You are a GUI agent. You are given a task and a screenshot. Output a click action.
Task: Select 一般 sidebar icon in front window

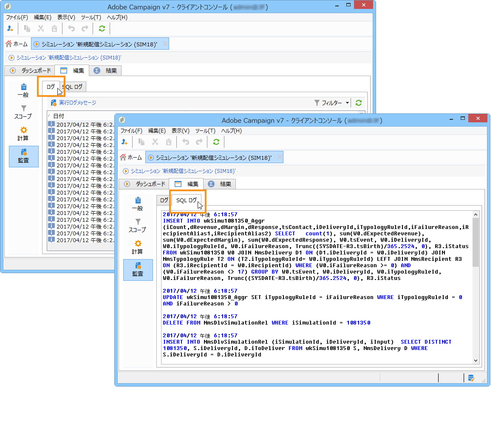[x=138, y=203]
